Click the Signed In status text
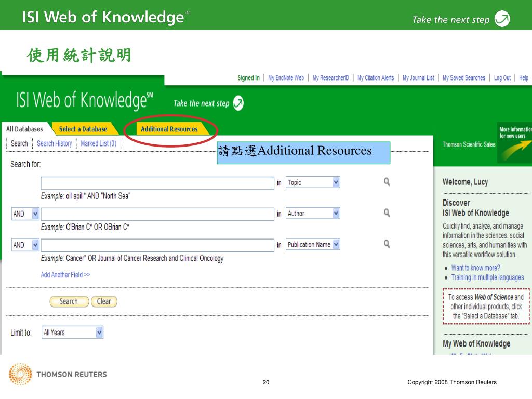Viewport: 532px width, 399px height. [248, 78]
